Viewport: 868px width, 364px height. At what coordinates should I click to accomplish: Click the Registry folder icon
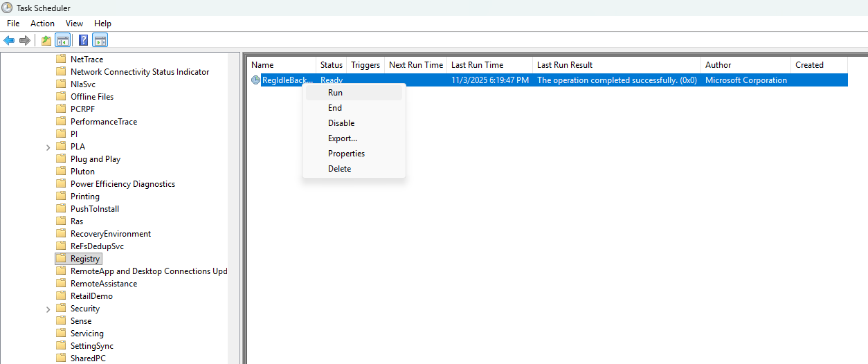point(61,259)
